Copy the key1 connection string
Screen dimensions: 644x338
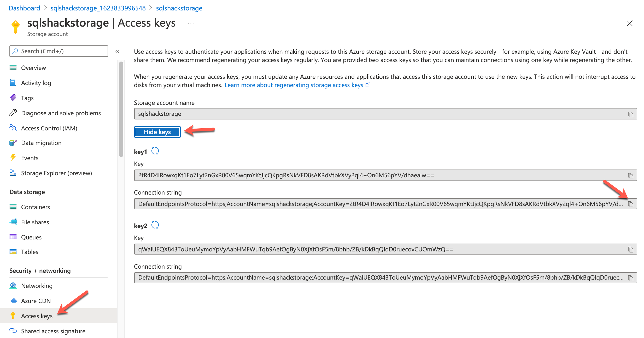tap(630, 204)
